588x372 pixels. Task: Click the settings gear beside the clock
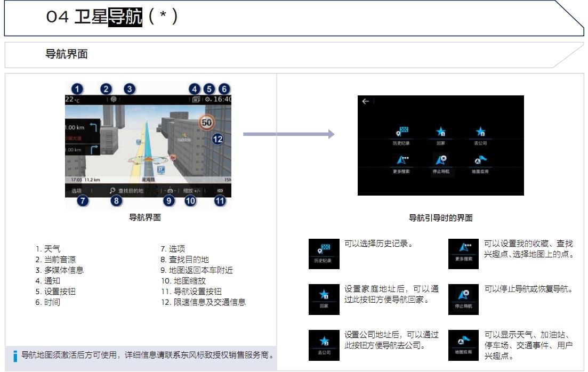[207, 100]
